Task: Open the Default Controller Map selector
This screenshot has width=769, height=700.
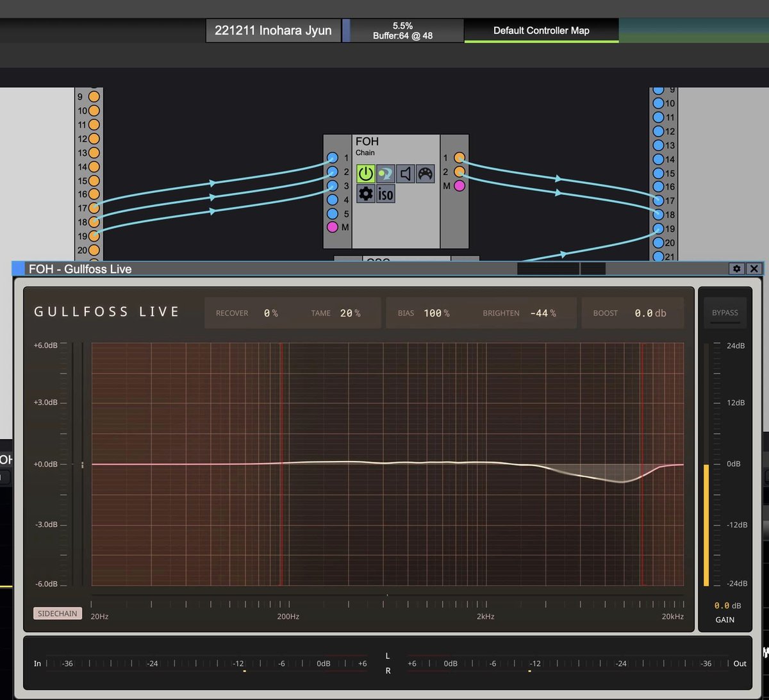Action: (x=542, y=30)
